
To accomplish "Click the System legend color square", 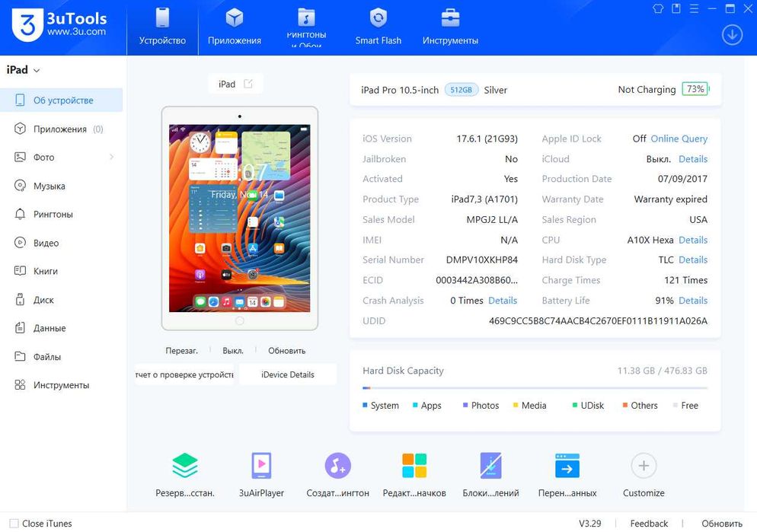I will point(365,405).
